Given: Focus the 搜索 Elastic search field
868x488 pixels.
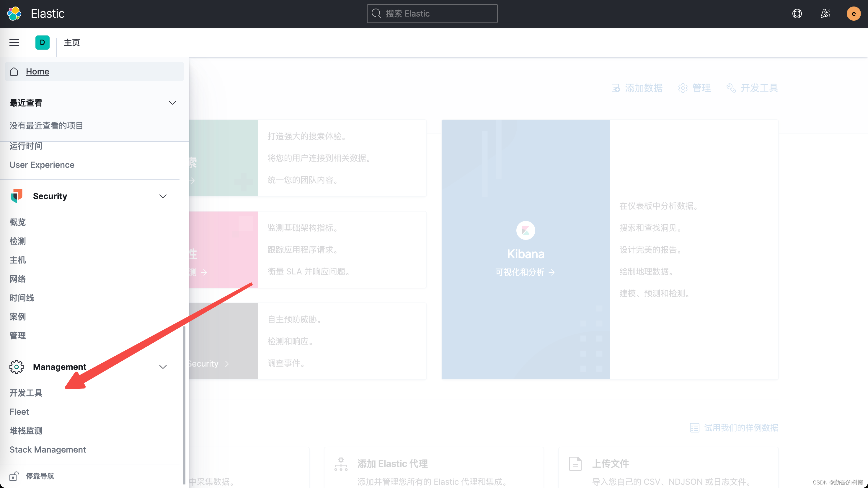Looking at the screenshot, I should coord(432,14).
